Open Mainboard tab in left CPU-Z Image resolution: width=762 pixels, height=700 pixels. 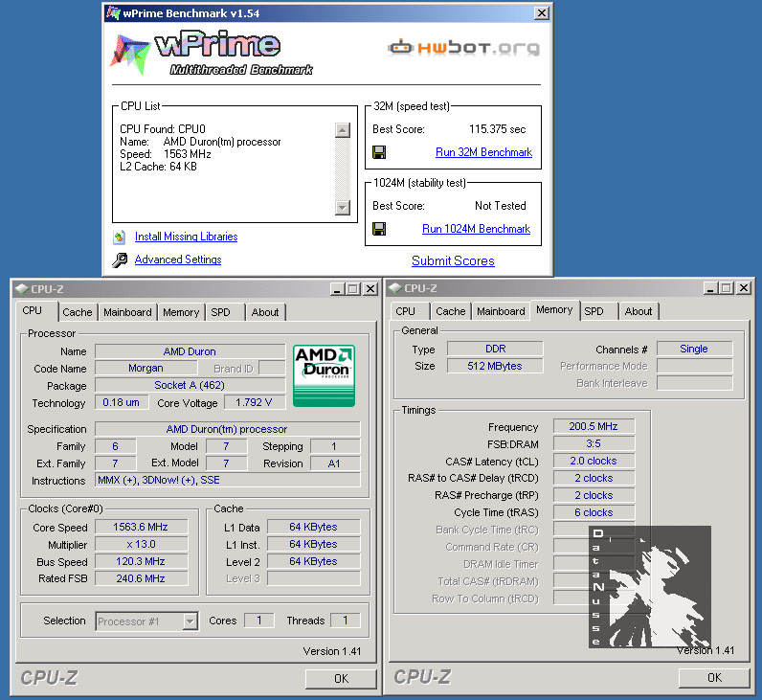(127, 312)
